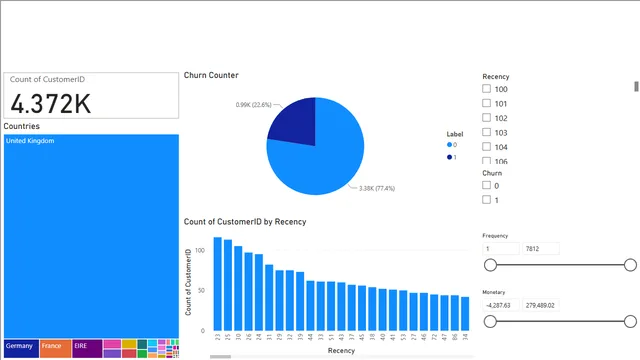This screenshot has width=640, height=360.
Task: Click the Monetary maximum field showing 279,489.02
Action: click(541, 305)
